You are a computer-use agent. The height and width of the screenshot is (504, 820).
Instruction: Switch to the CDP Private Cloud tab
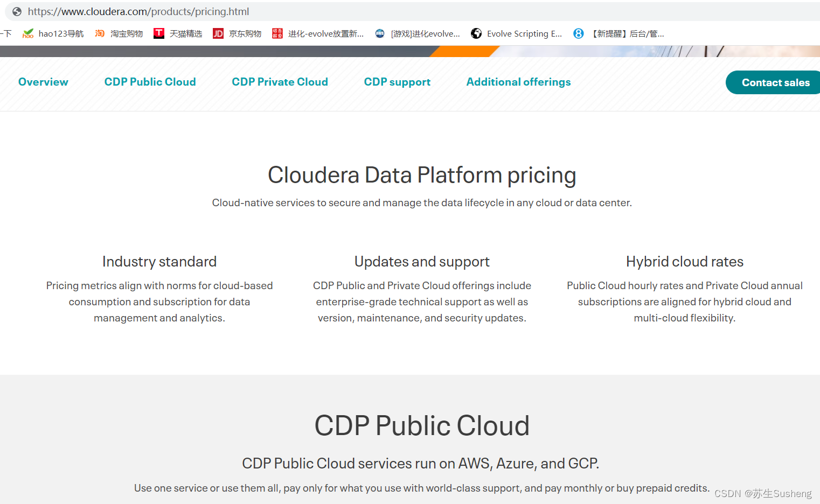tap(280, 82)
